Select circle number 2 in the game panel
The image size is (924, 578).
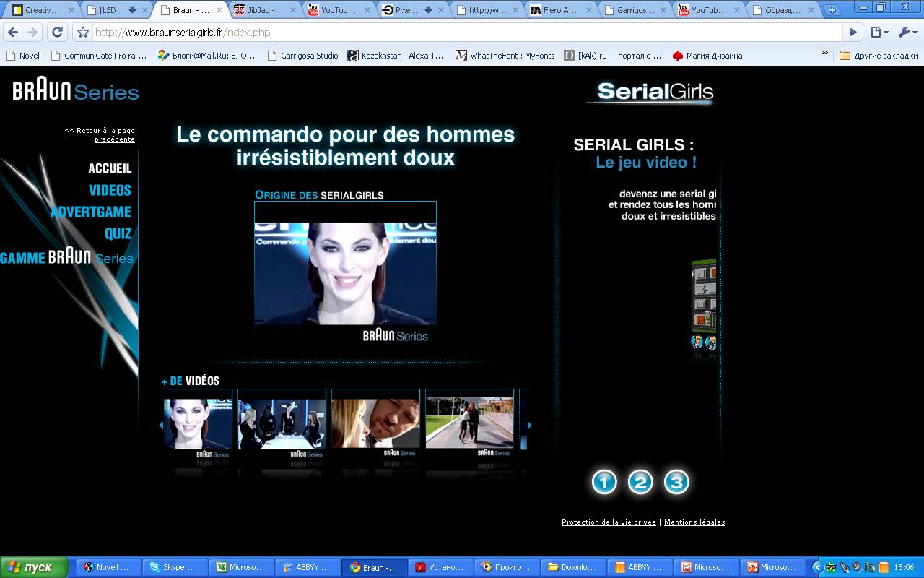[640, 482]
